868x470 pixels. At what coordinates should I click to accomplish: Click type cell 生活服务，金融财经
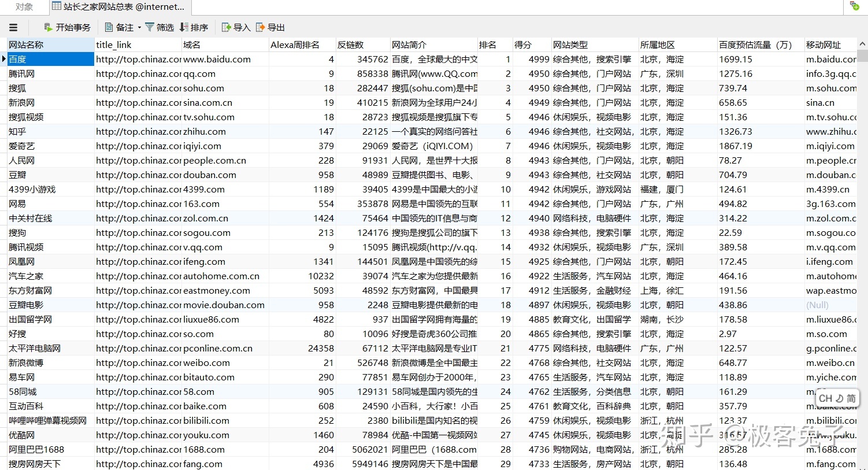pos(595,290)
